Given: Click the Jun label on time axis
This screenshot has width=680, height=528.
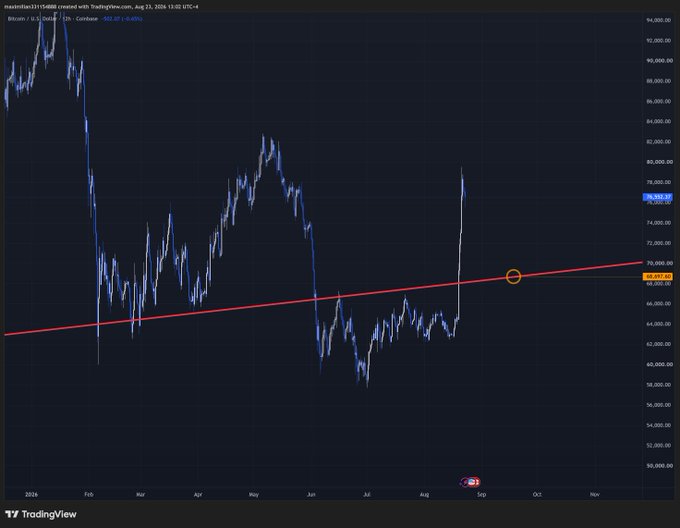Looking at the screenshot, I should tap(311, 494).
